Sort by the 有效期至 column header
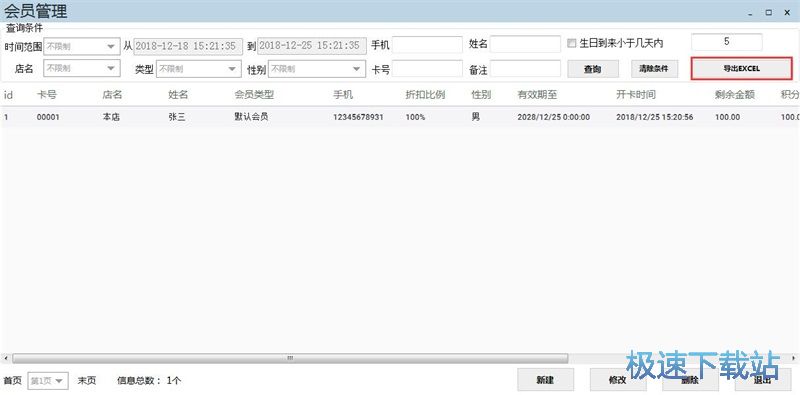This screenshot has width=800, height=395. tap(538, 95)
